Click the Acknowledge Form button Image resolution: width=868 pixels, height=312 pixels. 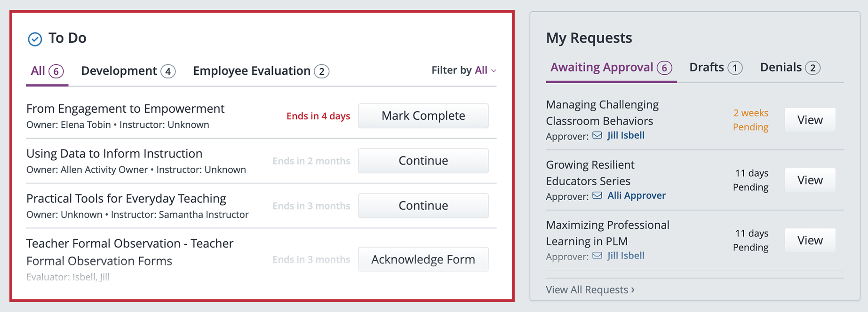coord(423,259)
